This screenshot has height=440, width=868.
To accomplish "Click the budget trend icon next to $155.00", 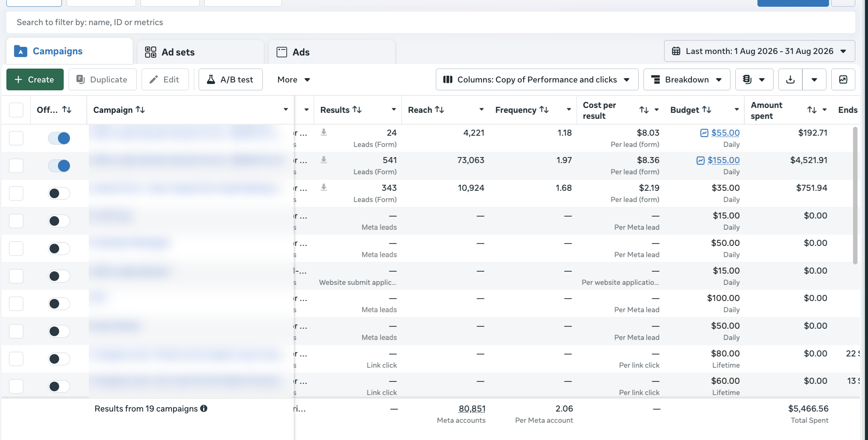I will coord(700,160).
